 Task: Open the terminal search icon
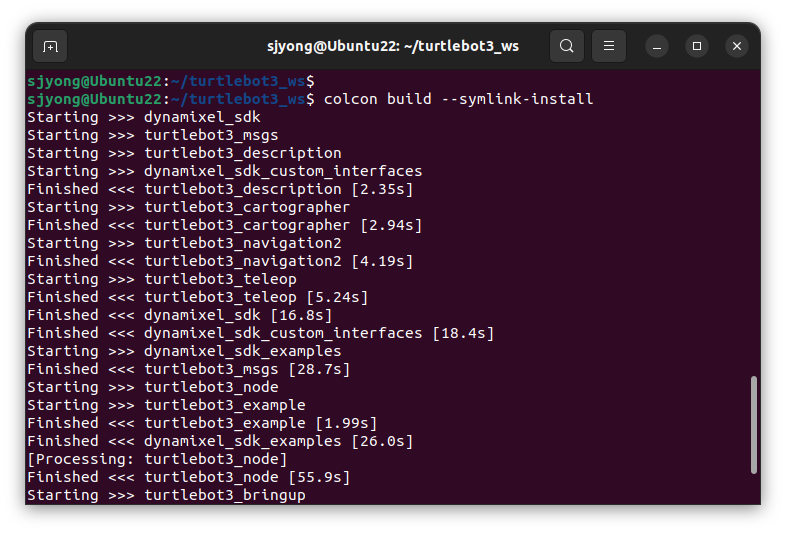pos(566,46)
